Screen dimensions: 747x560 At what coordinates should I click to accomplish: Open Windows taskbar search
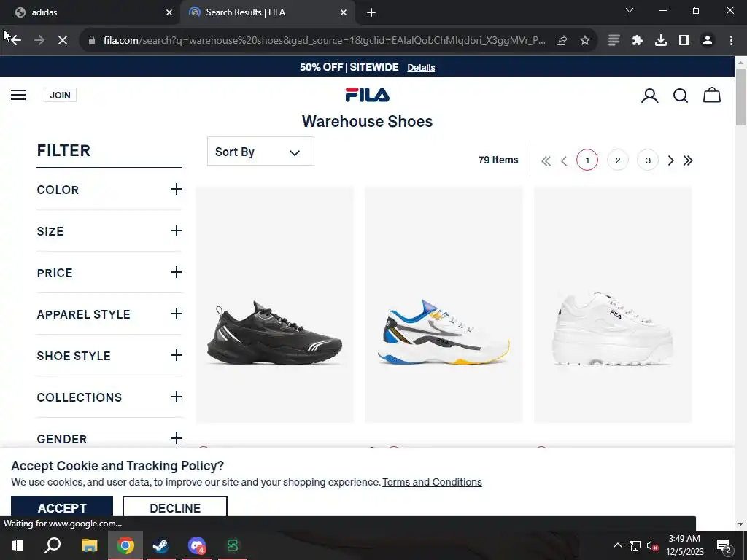[53, 545]
